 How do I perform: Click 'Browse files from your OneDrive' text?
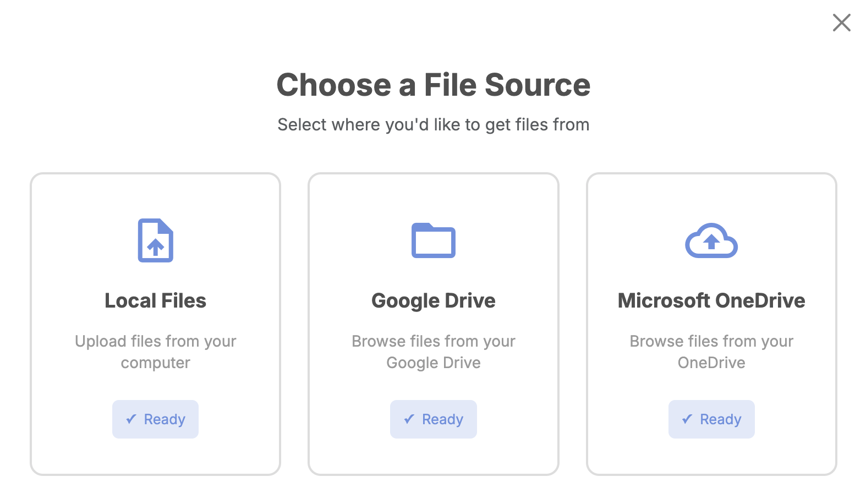[x=711, y=352]
